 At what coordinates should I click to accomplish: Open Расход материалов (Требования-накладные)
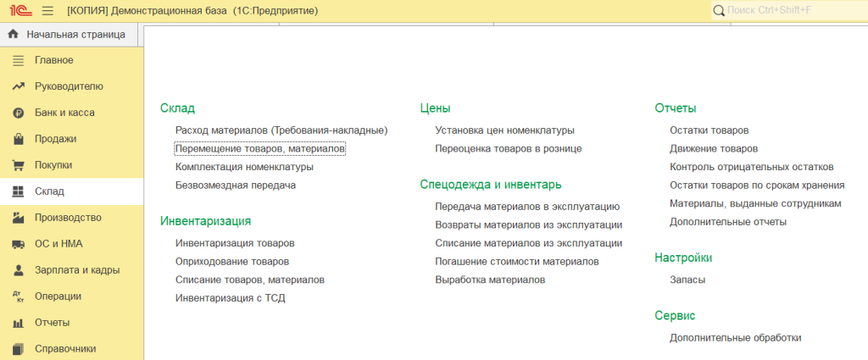(281, 130)
